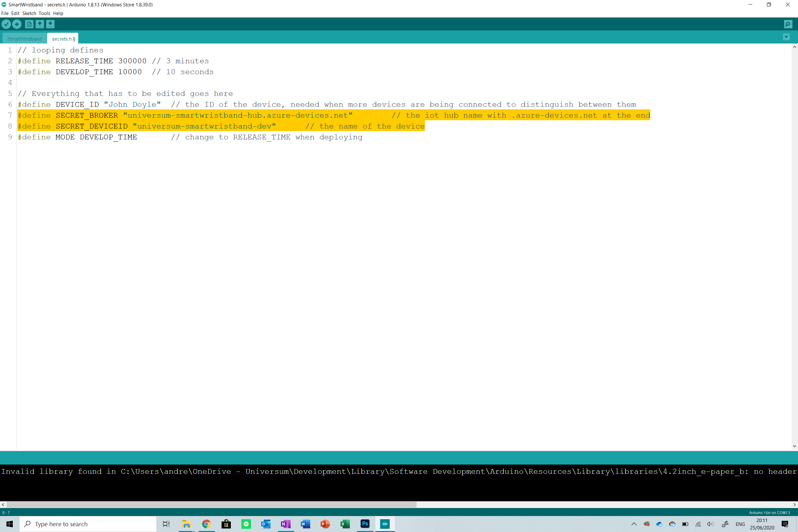Create a new sketch with New icon

pos(29,24)
